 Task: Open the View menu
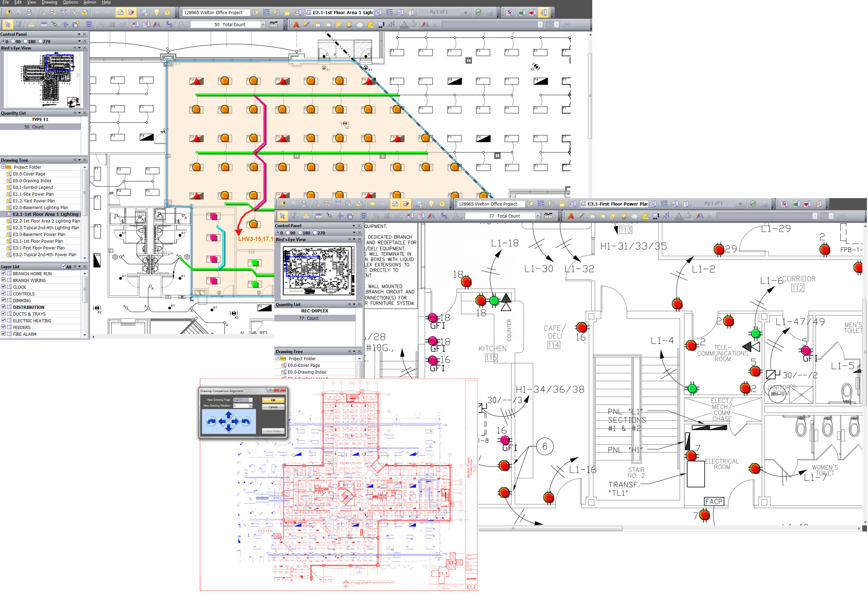tap(32, 2)
